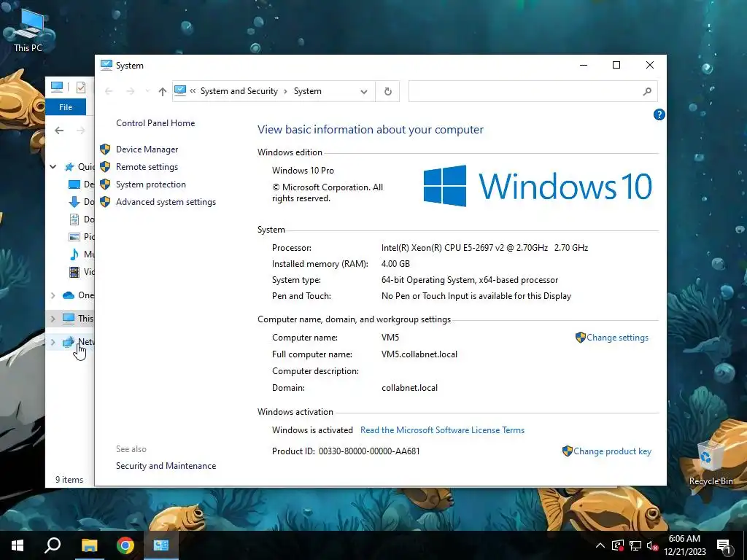747x560 pixels.
Task: Click the 9 items status bar text
Action: (x=69, y=480)
